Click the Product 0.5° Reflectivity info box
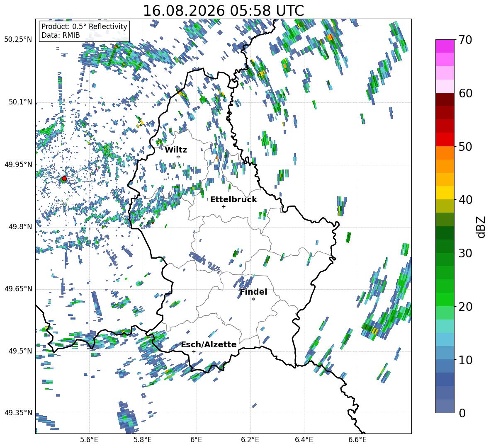 [x=84, y=31]
